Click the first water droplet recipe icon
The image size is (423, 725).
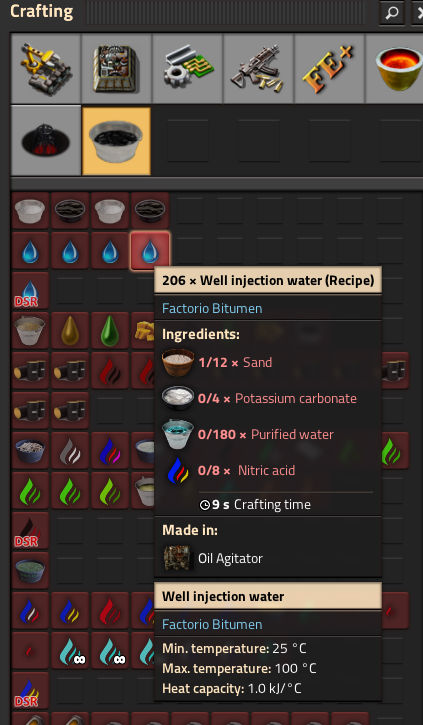[31, 251]
